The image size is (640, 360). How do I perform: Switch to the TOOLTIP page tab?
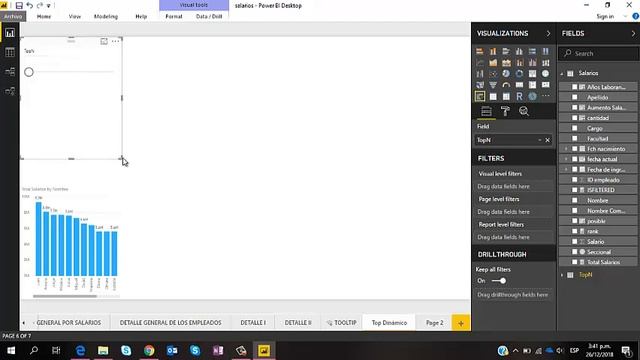tap(342, 322)
